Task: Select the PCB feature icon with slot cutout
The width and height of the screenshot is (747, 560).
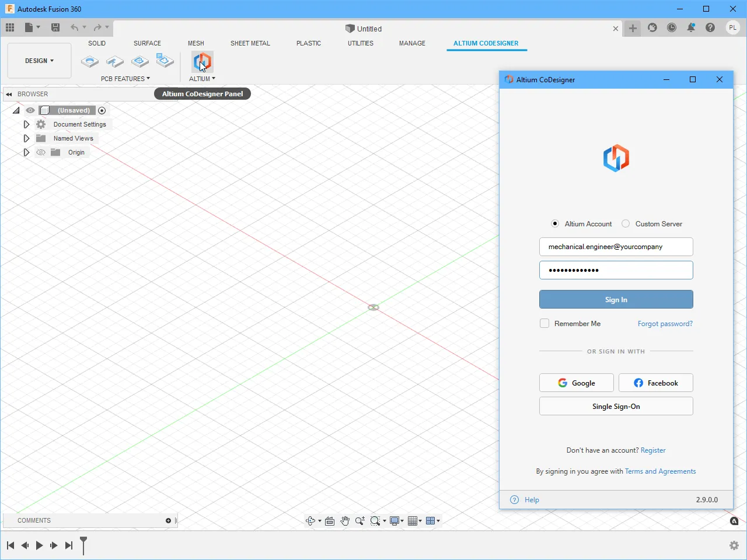Action: click(x=115, y=61)
